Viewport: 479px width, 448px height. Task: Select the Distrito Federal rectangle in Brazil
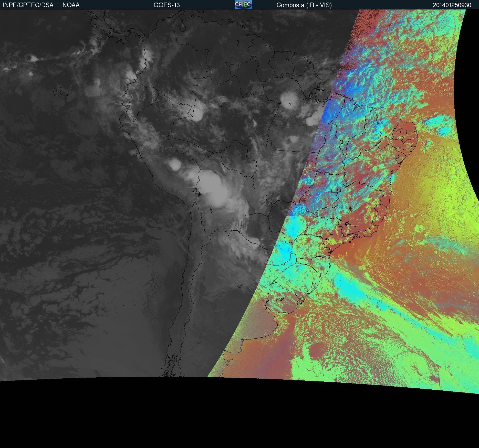[x=334, y=191]
